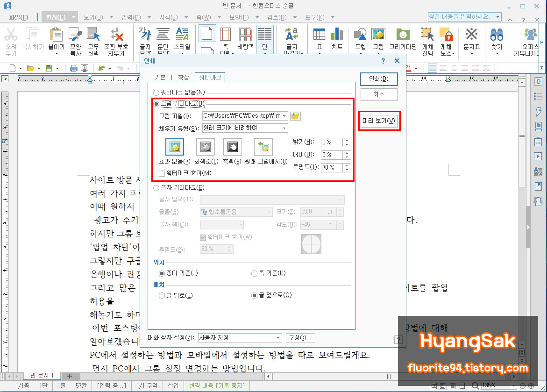Open the Input (입력) menu
Image resolution: width=547 pixels, height=392 pixels.
131,17
